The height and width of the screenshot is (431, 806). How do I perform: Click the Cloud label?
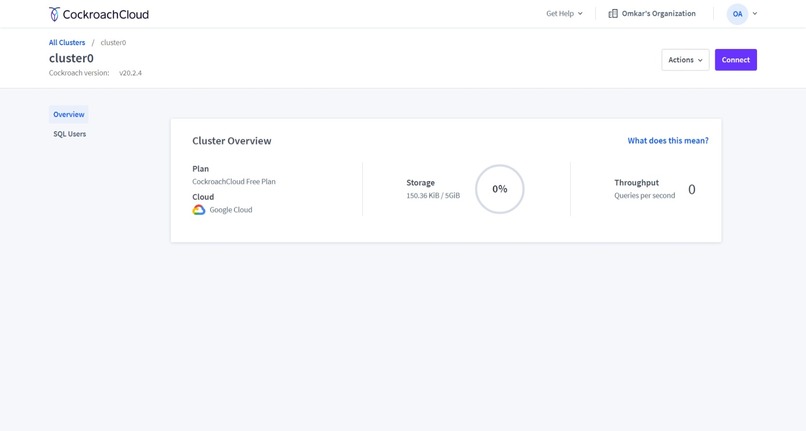pyautogui.click(x=203, y=197)
